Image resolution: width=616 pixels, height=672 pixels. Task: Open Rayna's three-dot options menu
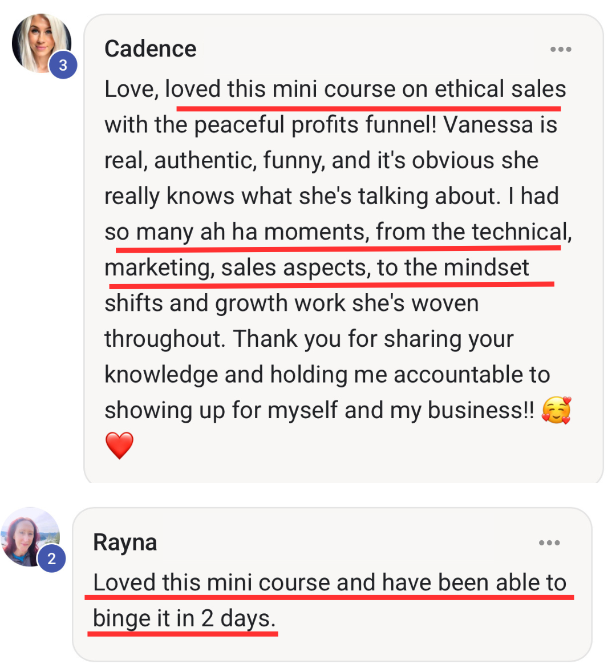[x=549, y=543]
